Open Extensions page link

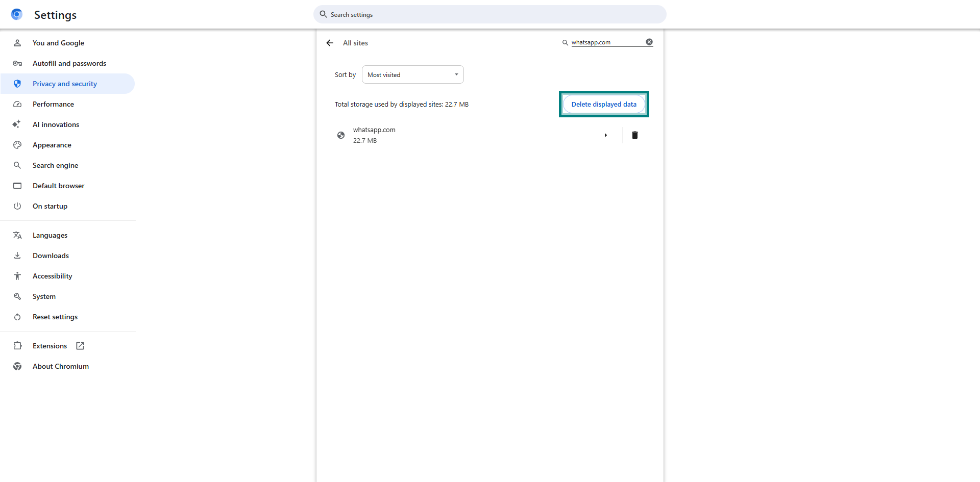67,346
